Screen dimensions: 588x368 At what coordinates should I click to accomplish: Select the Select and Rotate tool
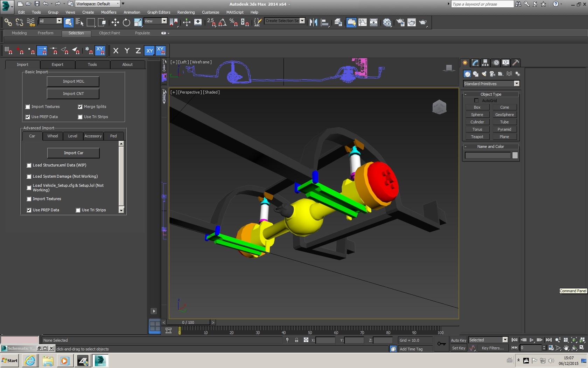pyautogui.click(x=126, y=22)
